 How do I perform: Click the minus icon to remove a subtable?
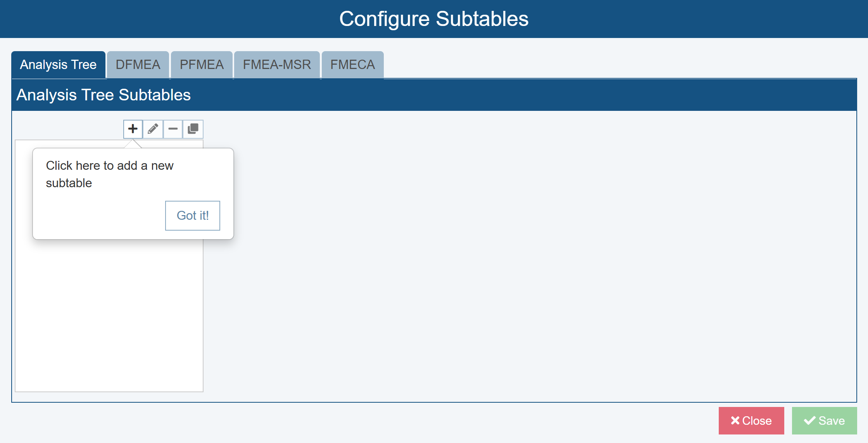click(173, 129)
